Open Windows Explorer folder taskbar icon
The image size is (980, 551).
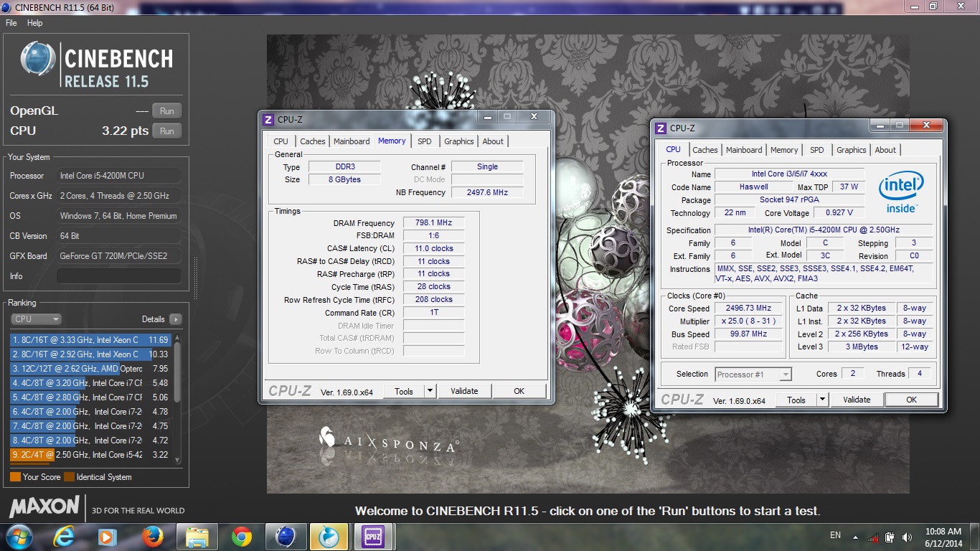point(197,537)
